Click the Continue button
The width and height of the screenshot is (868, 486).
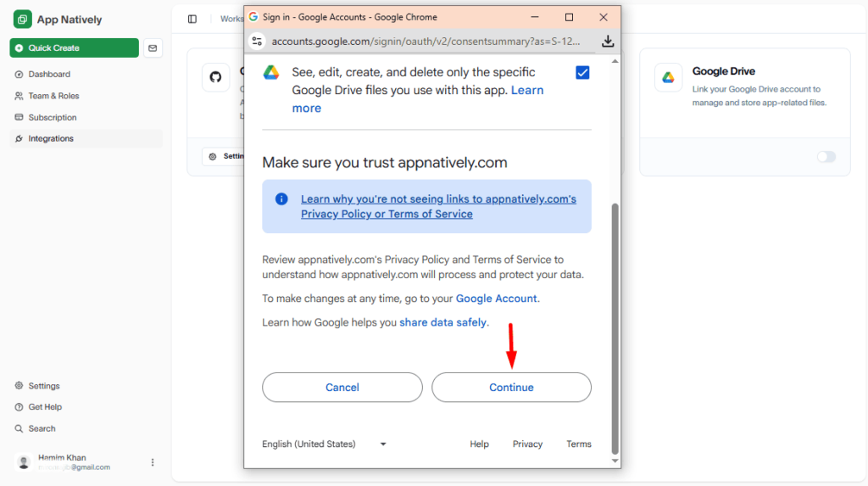511,388
